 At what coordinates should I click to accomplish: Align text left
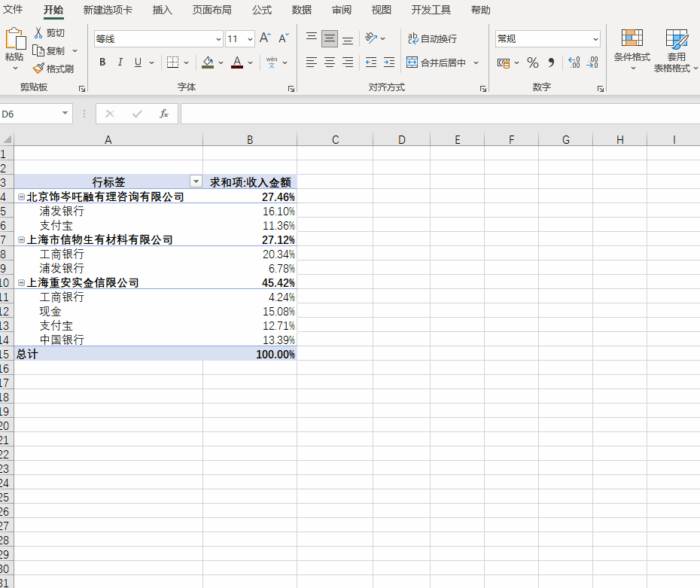coord(312,62)
